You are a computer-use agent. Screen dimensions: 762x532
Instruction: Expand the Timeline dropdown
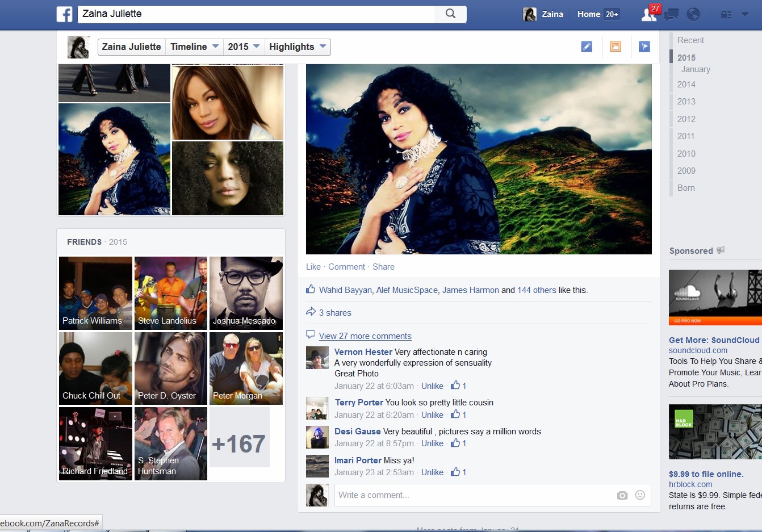[194, 47]
